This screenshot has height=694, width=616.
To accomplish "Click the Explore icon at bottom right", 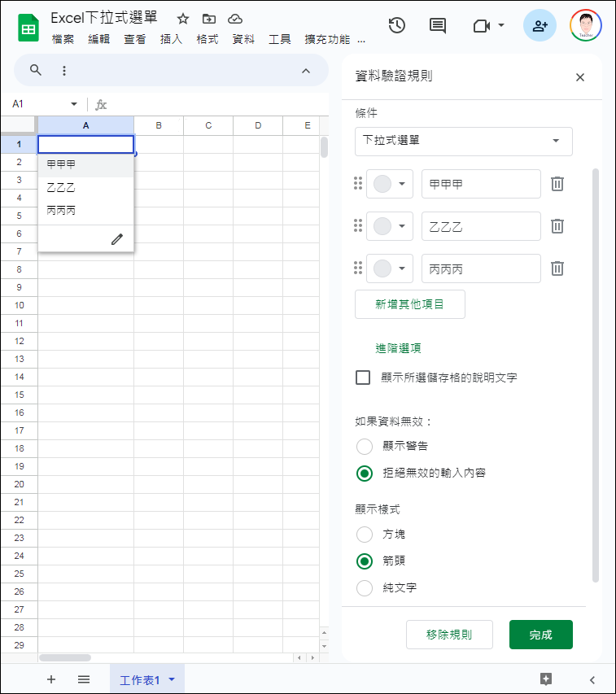I will (546, 679).
